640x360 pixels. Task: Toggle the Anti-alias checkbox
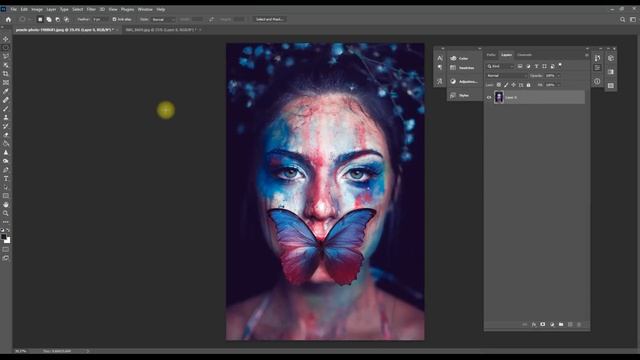pyautogui.click(x=114, y=19)
